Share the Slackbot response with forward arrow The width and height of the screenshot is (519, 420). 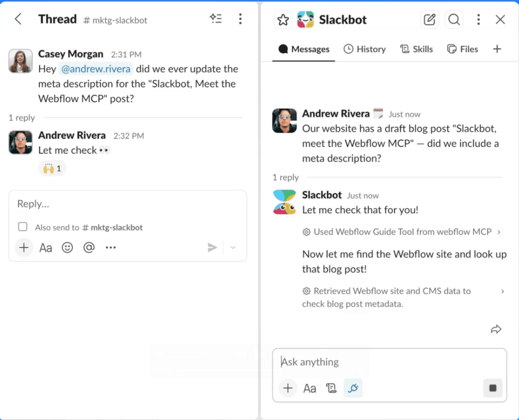point(496,329)
